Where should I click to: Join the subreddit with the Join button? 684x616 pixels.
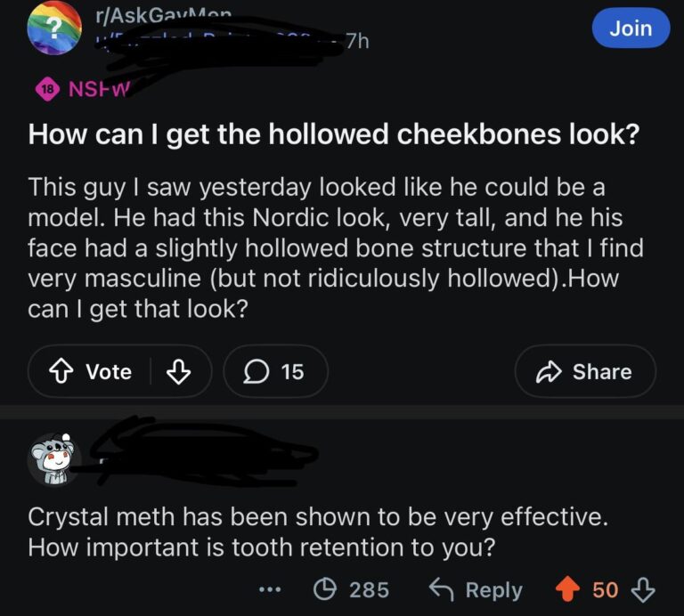pos(631,28)
